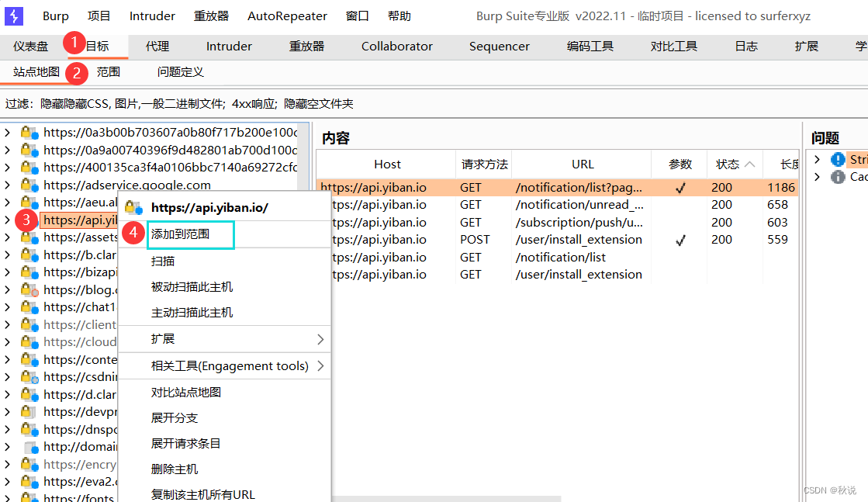This screenshot has height=502, width=868.
Task: Click the lock icon beside https://csdni entry
Action: point(29,377)
